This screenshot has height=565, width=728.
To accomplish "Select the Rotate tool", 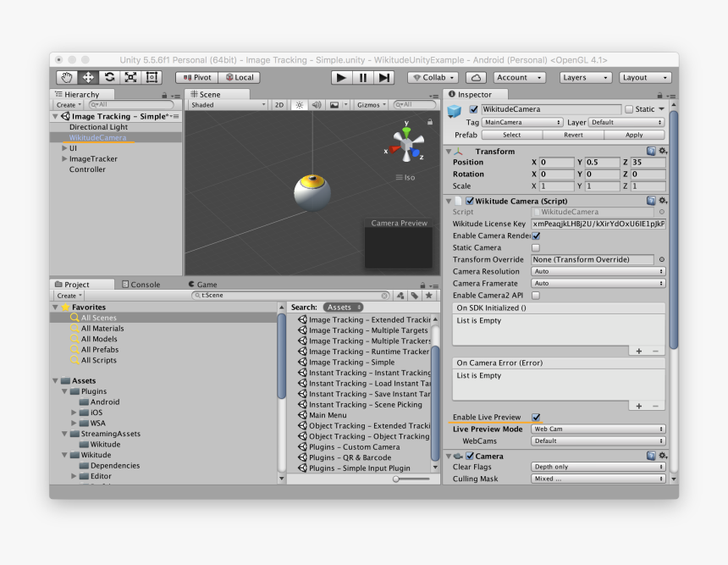I will (x=110, y=77).
